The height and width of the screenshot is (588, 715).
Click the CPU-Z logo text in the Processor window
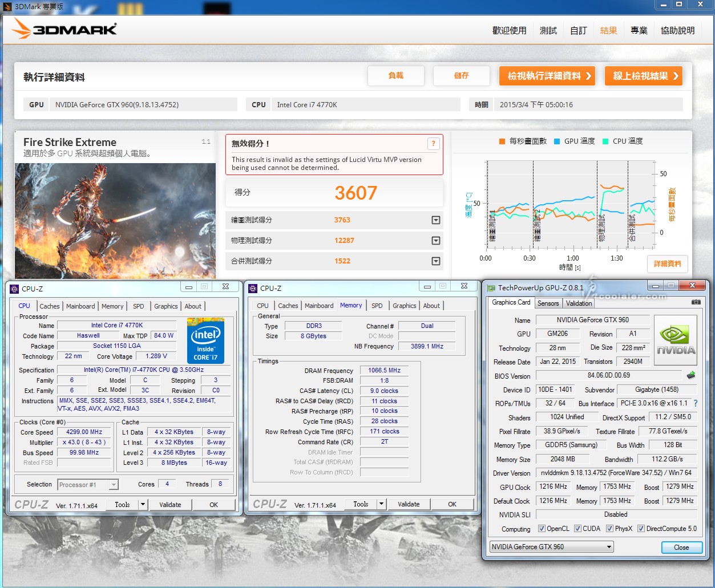click(31, 505)
